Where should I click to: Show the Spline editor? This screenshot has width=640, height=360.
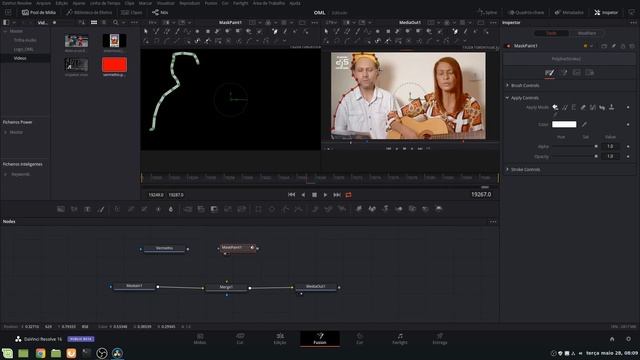(x=488, y=12)
